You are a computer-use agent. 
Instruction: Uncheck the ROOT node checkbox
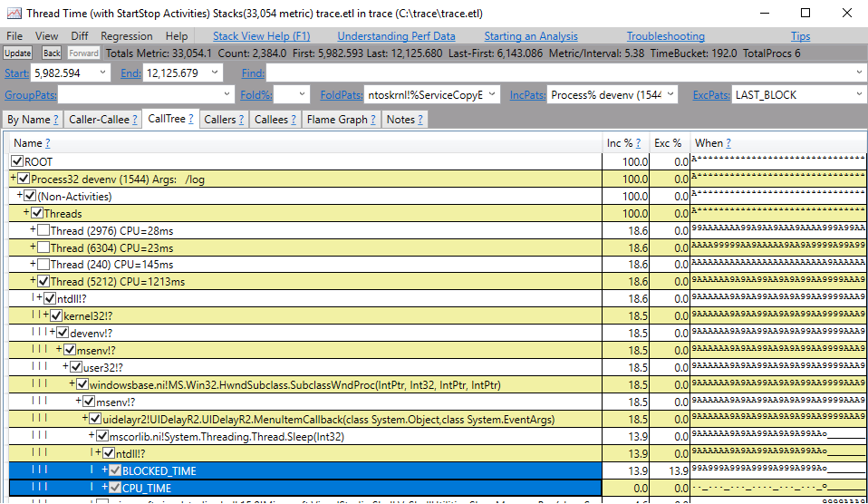[x=17, y=161]
